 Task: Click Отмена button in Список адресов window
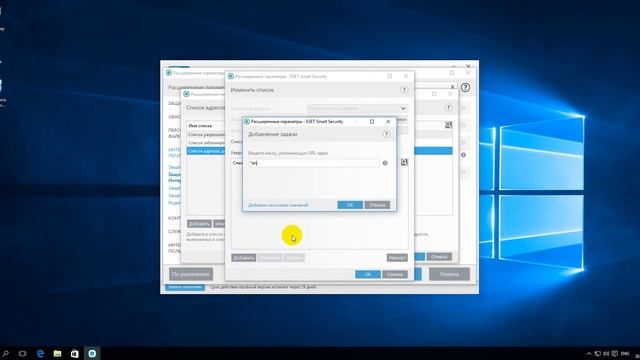click(439, 257)
